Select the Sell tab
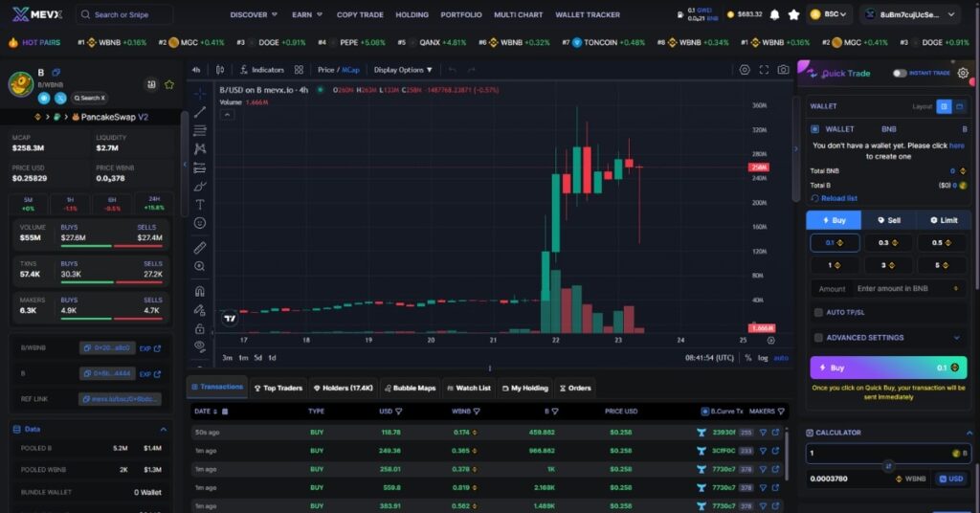The height and width of the screenshot is (513, 980). (889, 220)
